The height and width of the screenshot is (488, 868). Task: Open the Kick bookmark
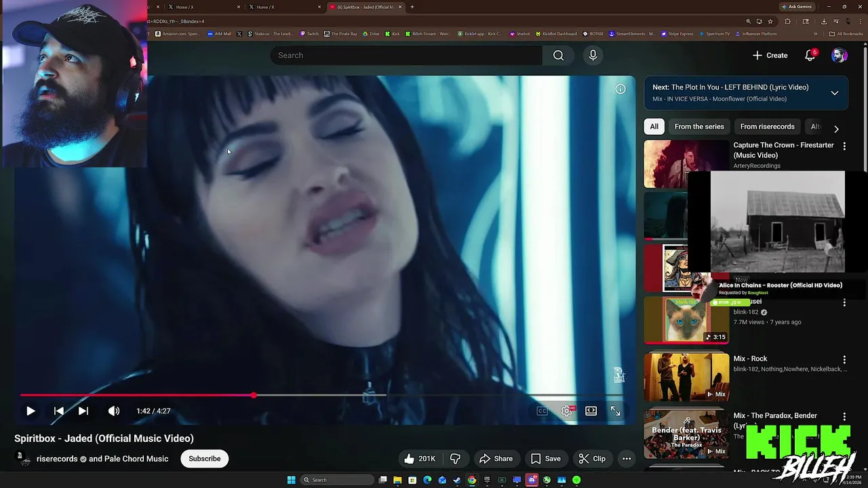(x=393, y=34)
